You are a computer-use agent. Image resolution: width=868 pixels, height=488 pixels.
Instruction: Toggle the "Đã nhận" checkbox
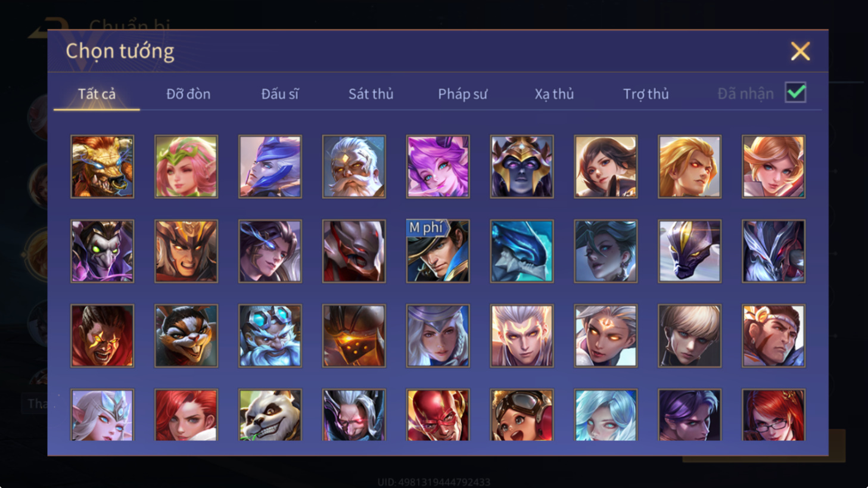click(x=796, y=93)
